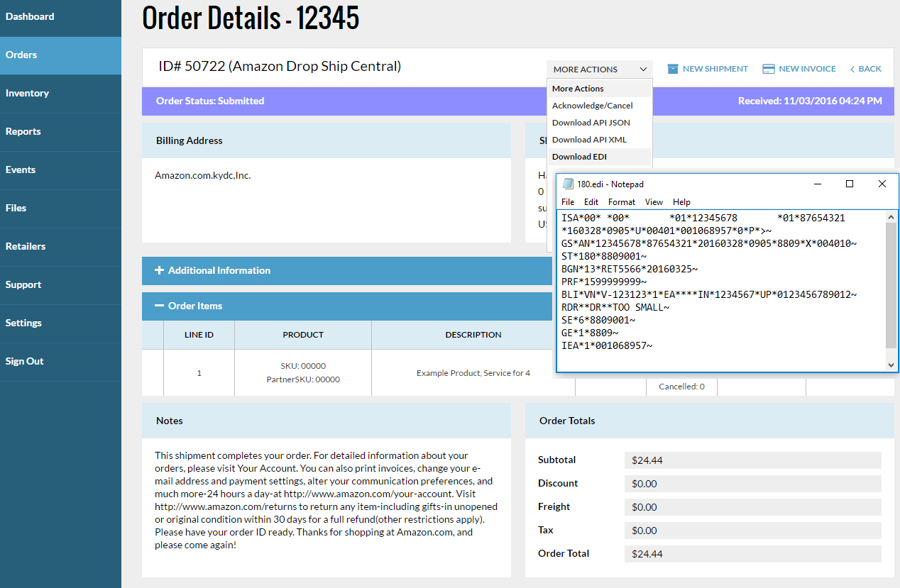This screenshot has height=588, width=900.
Task: Open Reports in the sidebar
Action: (60, 131)
